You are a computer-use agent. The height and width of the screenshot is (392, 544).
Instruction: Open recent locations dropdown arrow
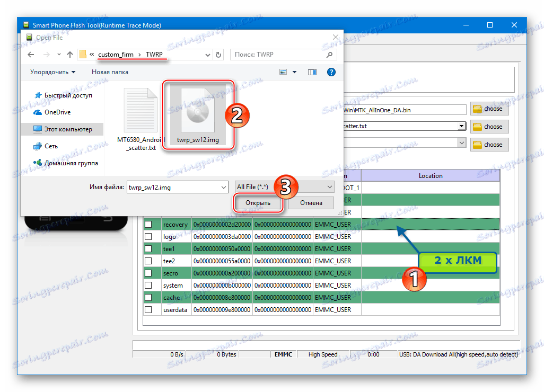(59, 55)
